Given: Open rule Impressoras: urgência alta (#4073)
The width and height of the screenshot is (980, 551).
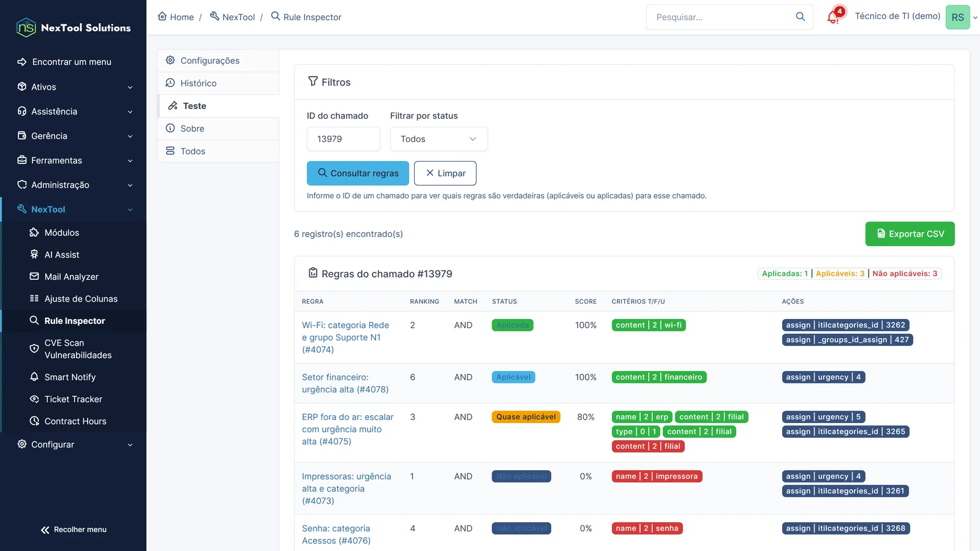Looking at the screenshot, I should (347, 489).
